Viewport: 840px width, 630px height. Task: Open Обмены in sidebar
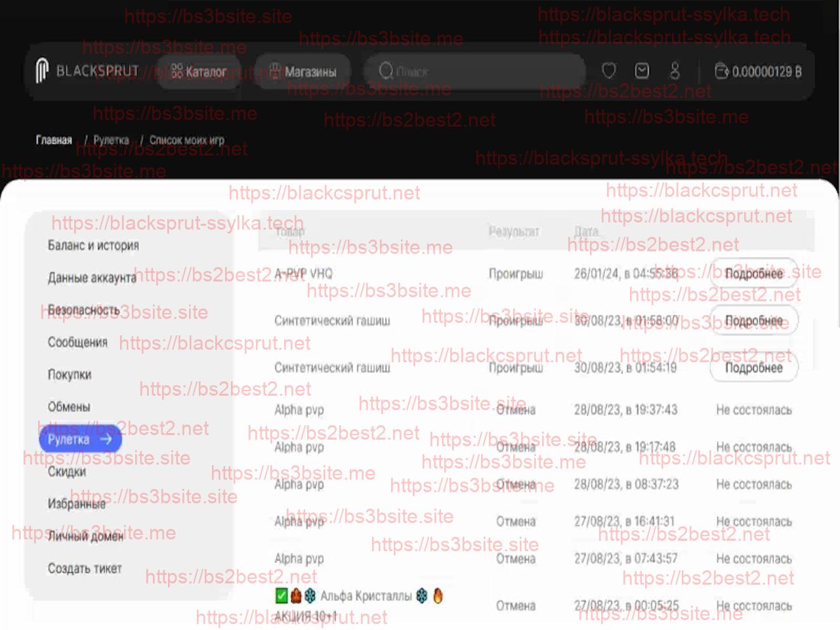pos(69,407)
